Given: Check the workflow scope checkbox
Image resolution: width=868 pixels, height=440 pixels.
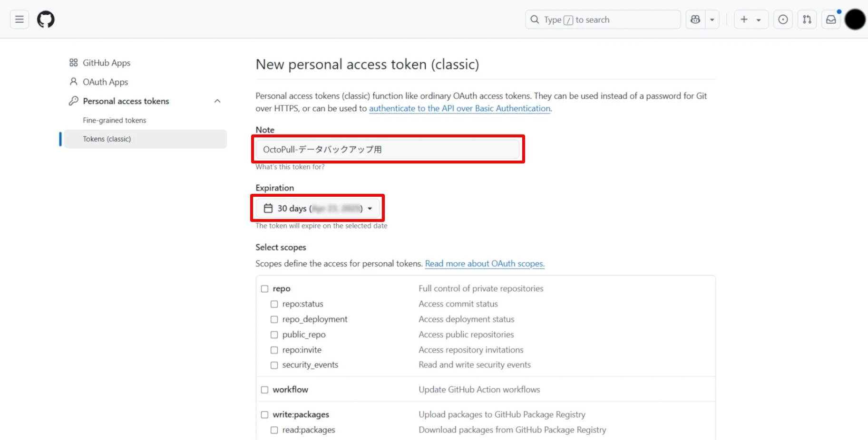Looking at the screenshot, I should tap(265, 390).
